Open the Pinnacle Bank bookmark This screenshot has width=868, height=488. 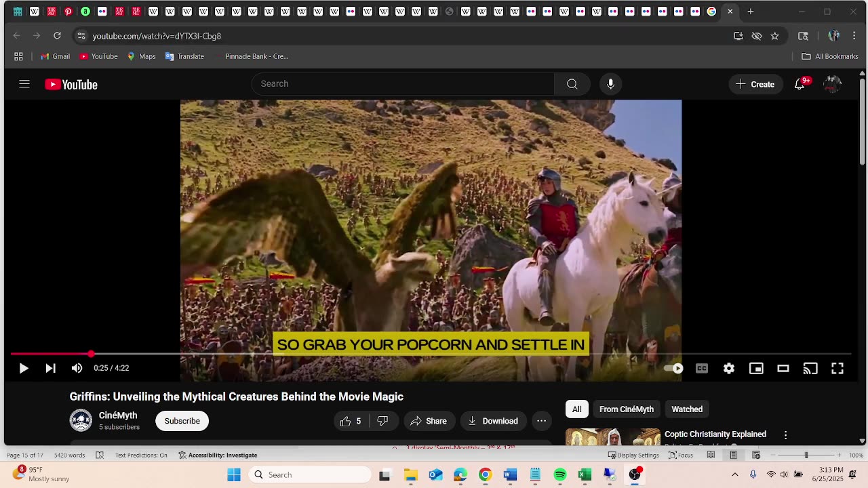(x=251, y=56)
